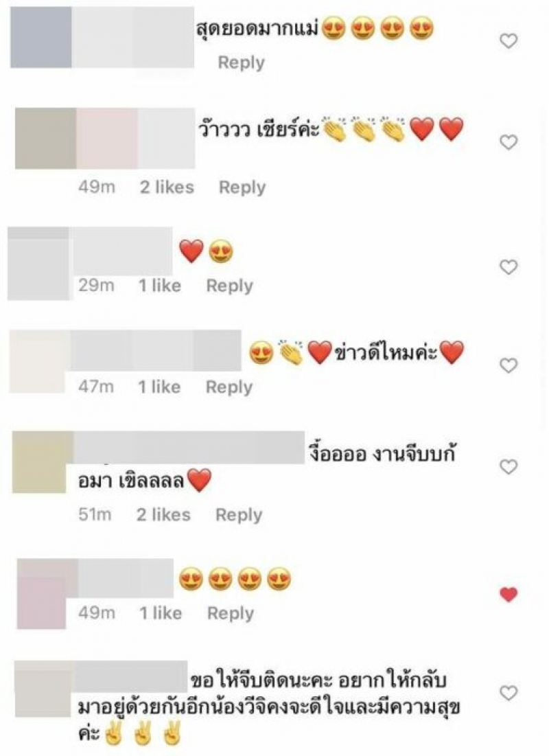Like the ว๊าววว เชียร์ค่ะ comment heart

[x=508, y=142]
